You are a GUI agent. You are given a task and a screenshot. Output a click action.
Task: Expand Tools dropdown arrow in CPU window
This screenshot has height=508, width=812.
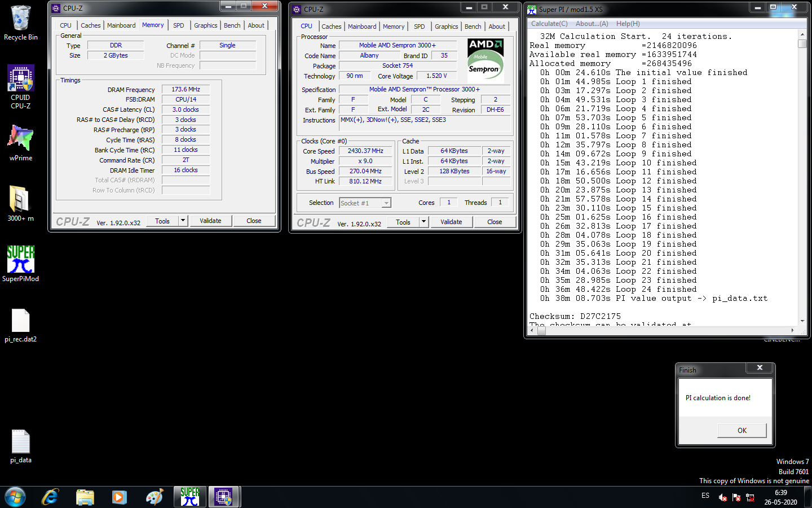(423, 222)
